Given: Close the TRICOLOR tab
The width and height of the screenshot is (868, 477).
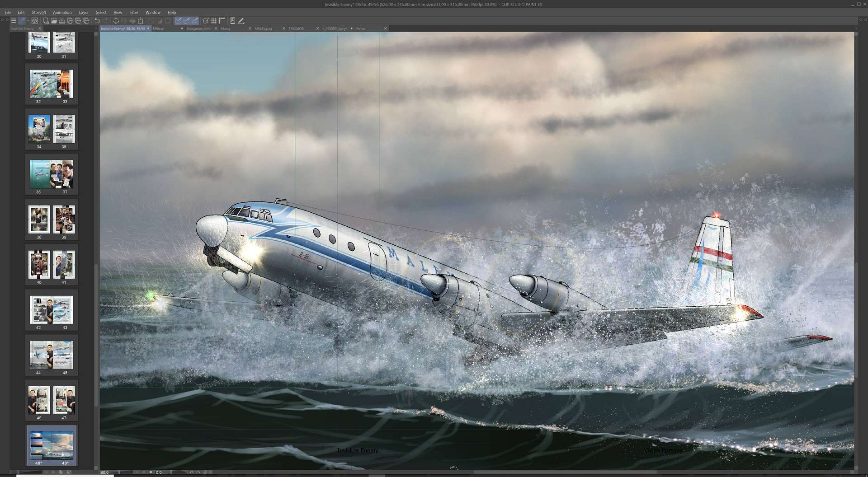Looking at the screenshot, I should point(318,28).
